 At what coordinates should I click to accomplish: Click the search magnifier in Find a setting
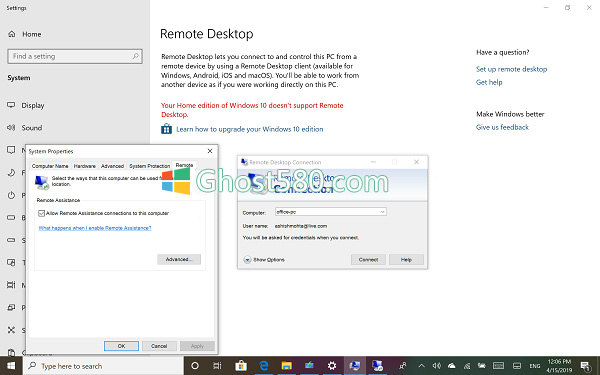click(x=135, y=56)
